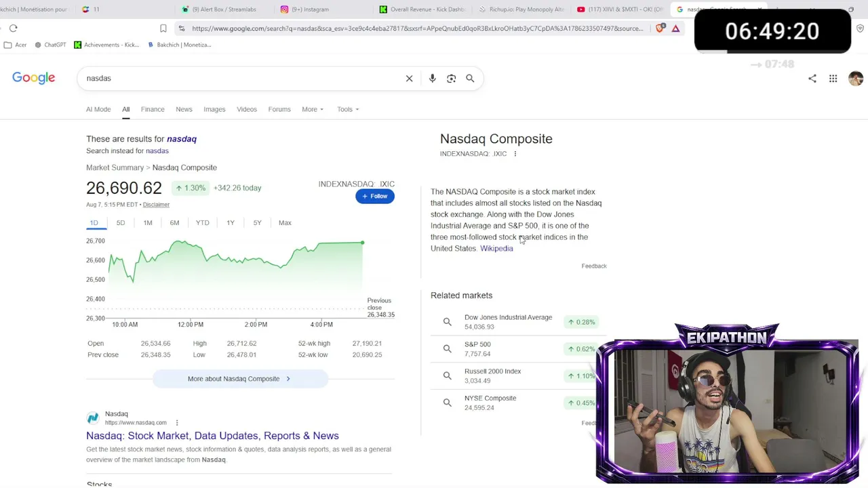Open the site settings icon beside the URL
This screenshot has width=868, height=488.
click(x=181, y=28)
